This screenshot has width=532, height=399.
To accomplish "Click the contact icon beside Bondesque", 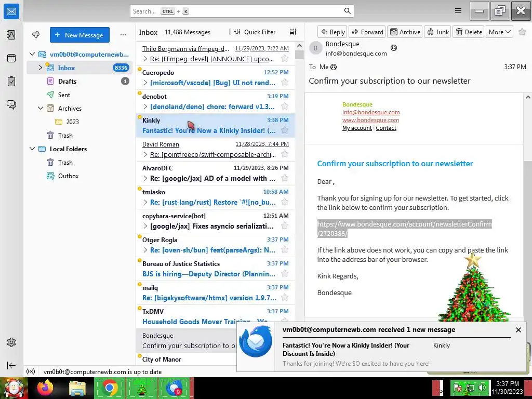I will (x=394, y=48).
